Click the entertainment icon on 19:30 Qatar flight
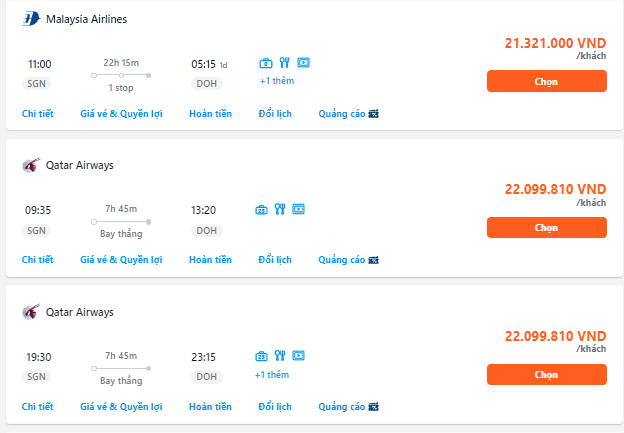Screen dimensions: 624x433 (x=298, y=355)
